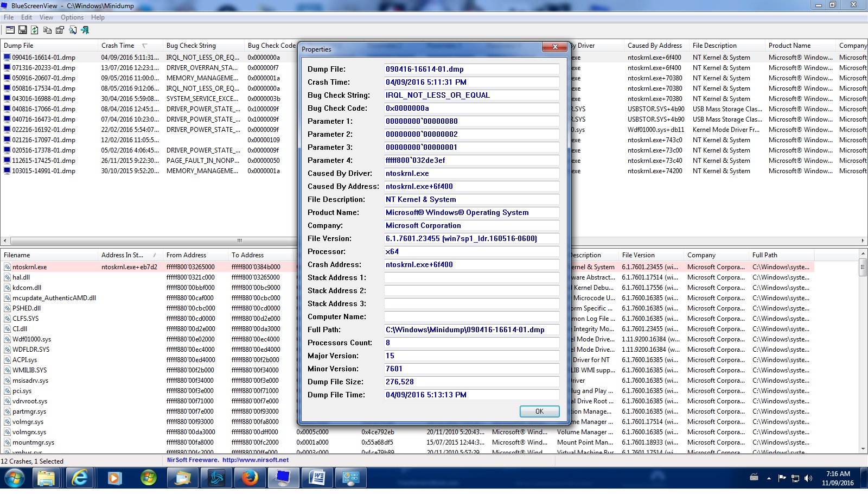Select hal.dll in the drivers list
868x494 pixels.
(21, 277)
